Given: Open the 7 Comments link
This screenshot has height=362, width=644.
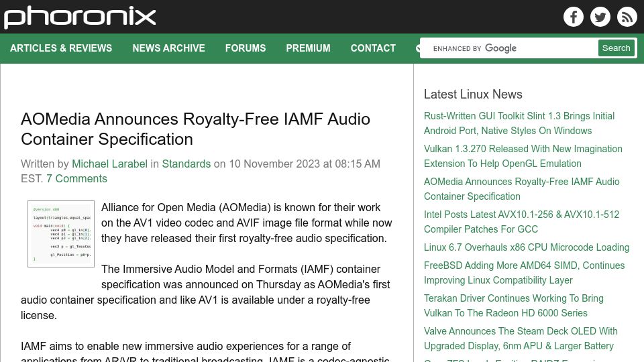Looking at the screenshot, I should point(76,178).
